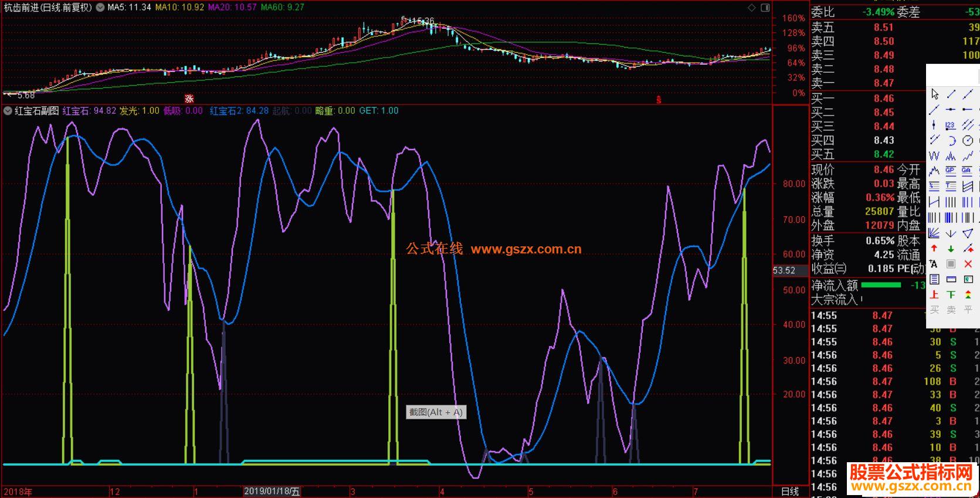Switch period via 日线 button

790,492
